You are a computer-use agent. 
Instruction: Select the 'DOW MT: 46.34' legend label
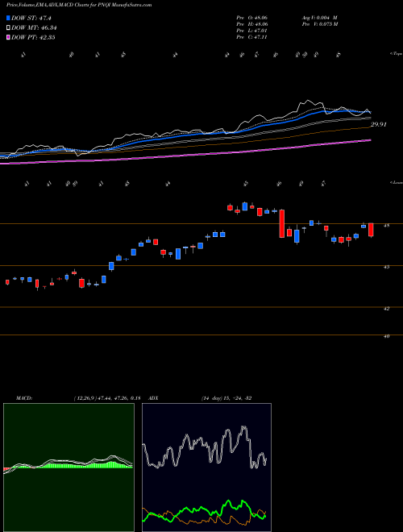[34, 28]
